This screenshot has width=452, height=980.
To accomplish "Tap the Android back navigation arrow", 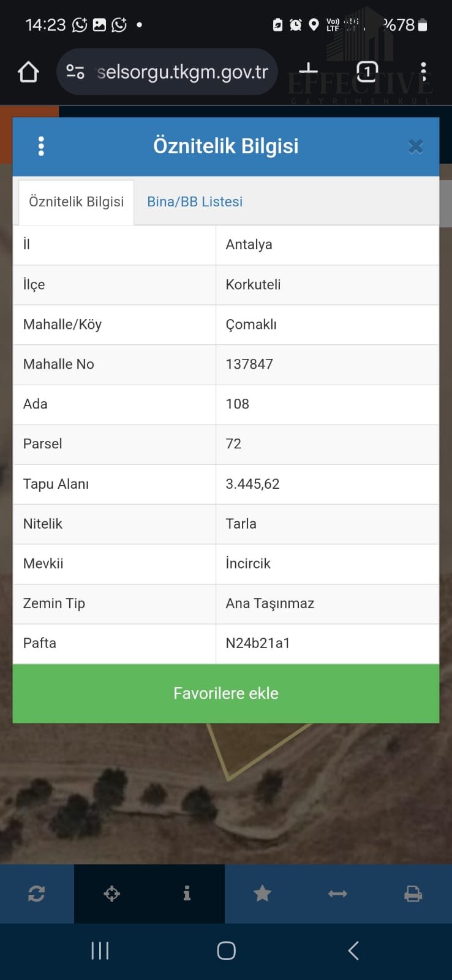I will click(x=353, y=951).
